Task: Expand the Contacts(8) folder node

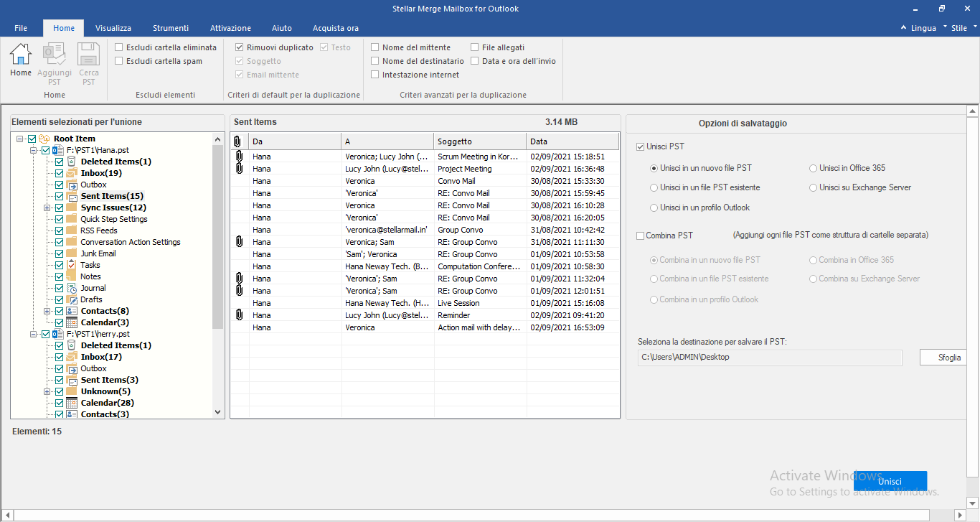Action: [x=47, y=311]
